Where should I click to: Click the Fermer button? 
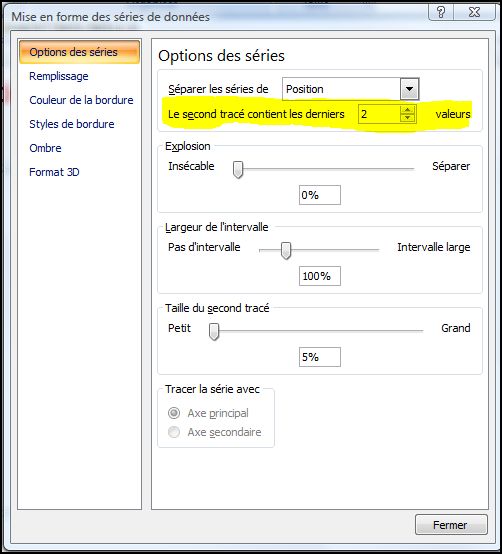tap(451, 525)
